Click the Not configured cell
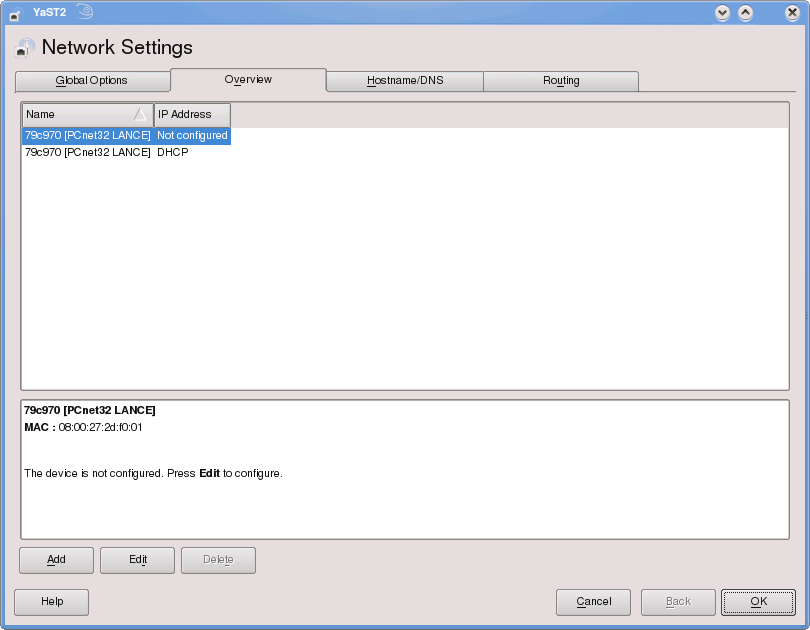This screenshot has width=810, height=630. (x=192, y=136)
